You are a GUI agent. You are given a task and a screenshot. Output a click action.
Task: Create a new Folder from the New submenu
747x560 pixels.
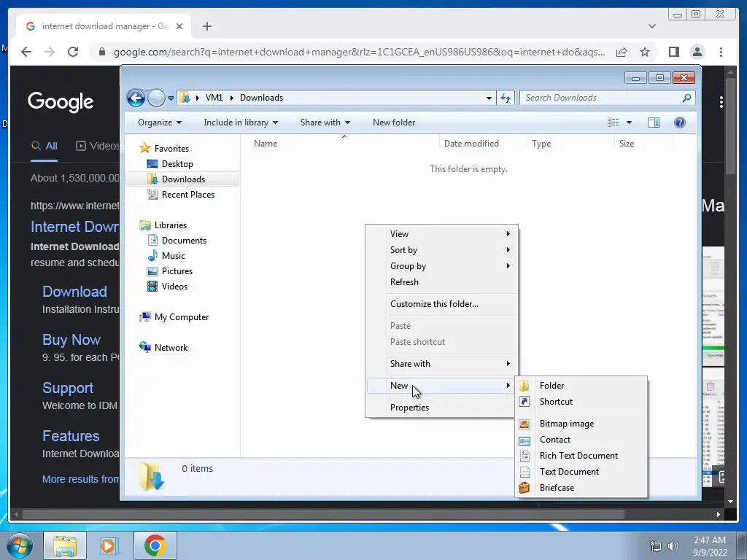coord(581,386)
